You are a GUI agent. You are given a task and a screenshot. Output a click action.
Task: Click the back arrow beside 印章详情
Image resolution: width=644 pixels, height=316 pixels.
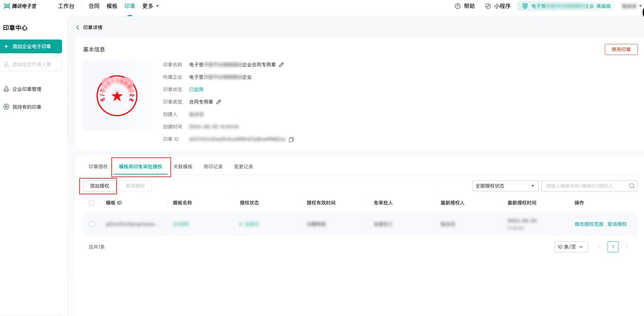tap(77, 27)
